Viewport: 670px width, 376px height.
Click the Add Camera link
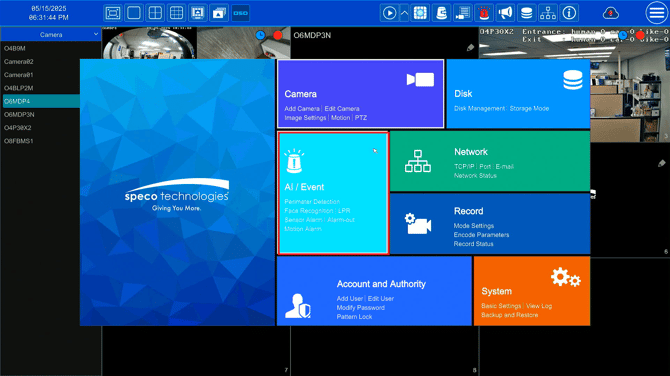(302, 109)
